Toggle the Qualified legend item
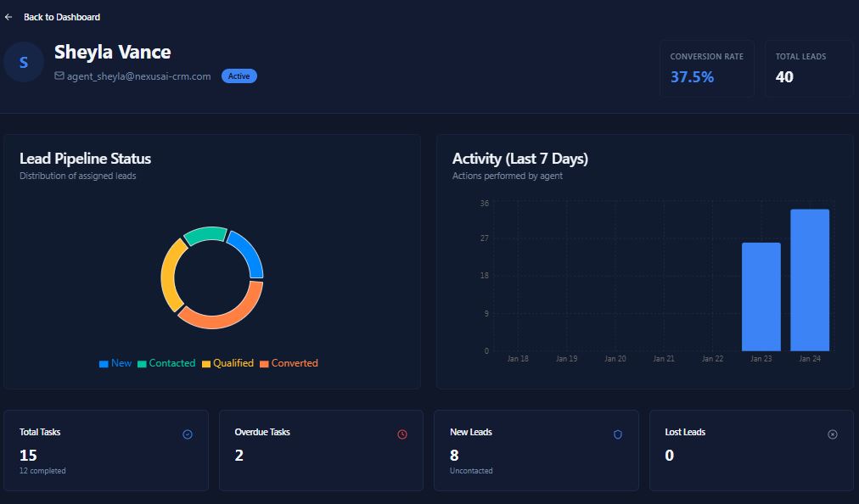 pyautogui.click(x=227, y=363)
